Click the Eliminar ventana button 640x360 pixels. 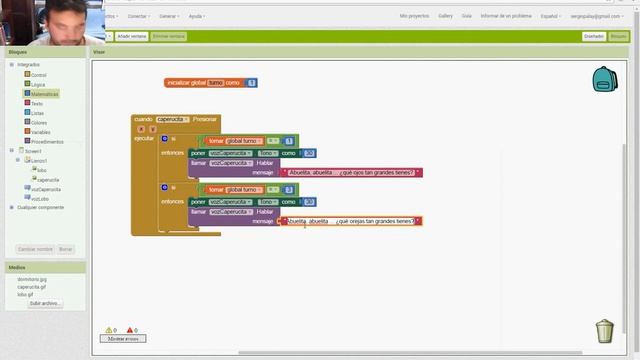(x=169, y=36)
